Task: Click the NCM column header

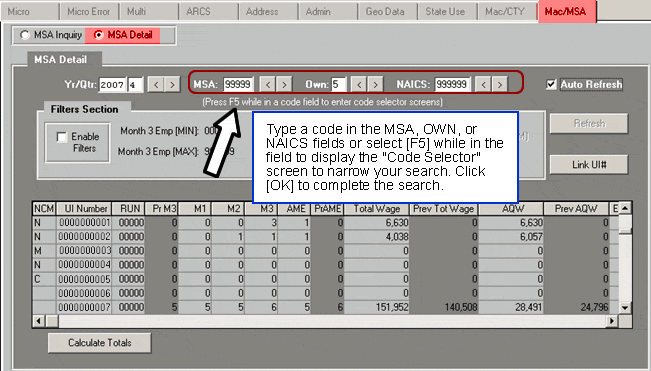Action: pos(44,209)
